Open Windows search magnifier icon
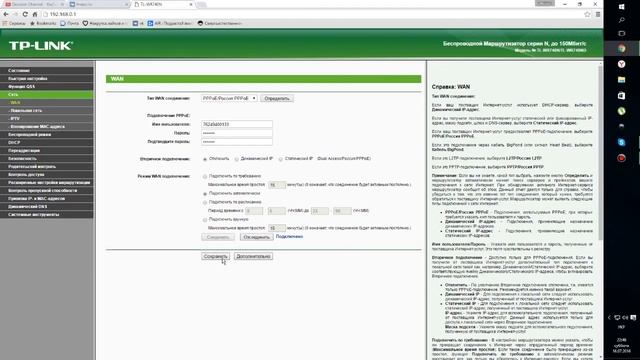Viewport: 640px width, 360px height. 622,20
